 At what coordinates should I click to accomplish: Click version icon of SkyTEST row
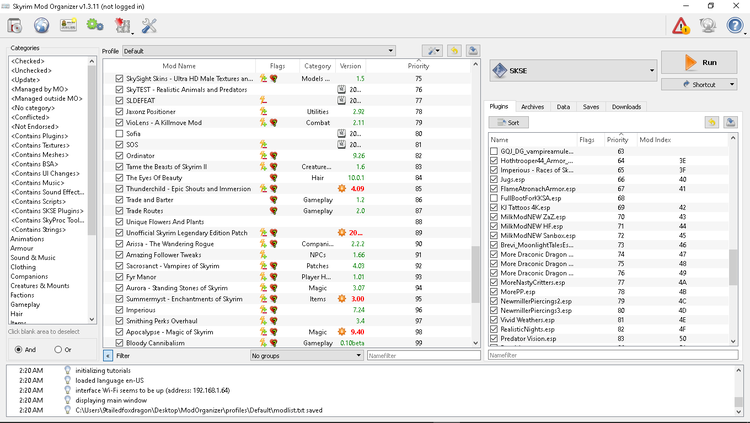tap(342, 89)
